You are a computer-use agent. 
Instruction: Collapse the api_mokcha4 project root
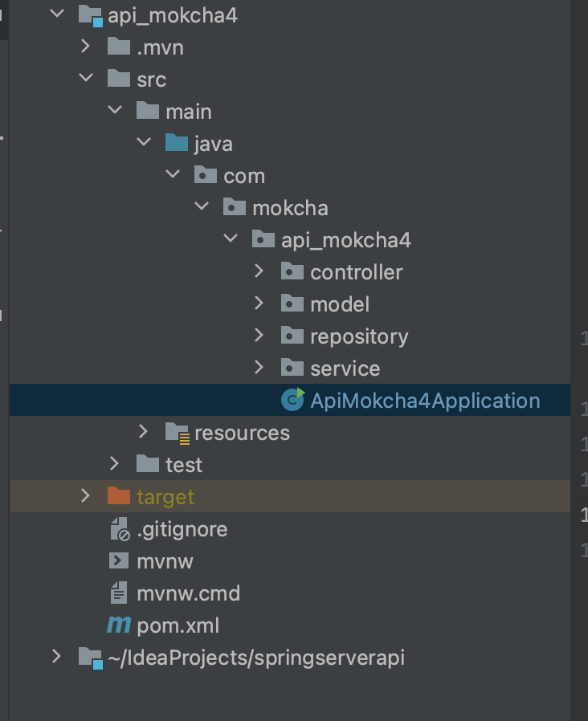tap(55, 14)
